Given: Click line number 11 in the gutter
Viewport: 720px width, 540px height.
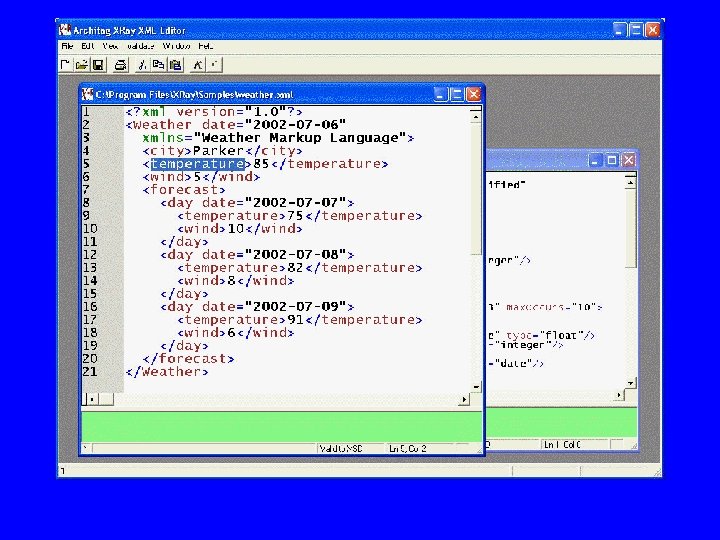Looking at the screenshot, I should pos(90,242).
